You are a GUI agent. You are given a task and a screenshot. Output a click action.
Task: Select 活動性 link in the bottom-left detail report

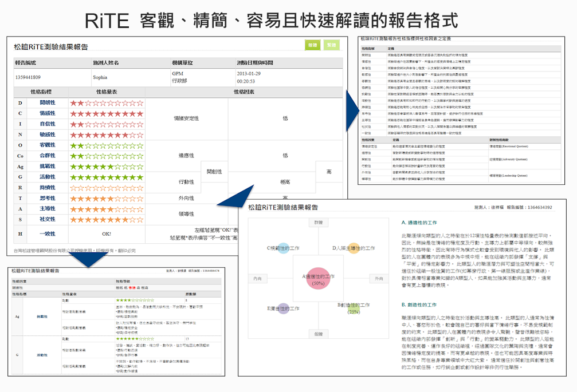[x=42, y=355]
